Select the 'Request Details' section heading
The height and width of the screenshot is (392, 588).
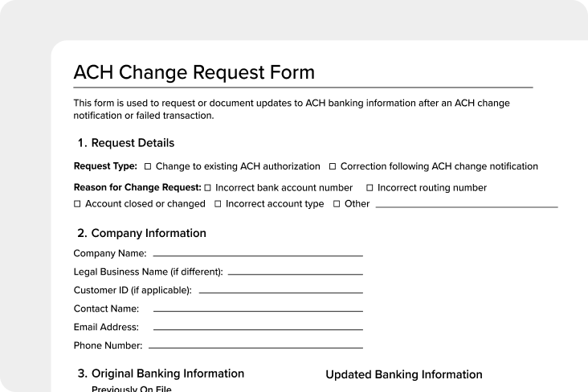(133, 143)
